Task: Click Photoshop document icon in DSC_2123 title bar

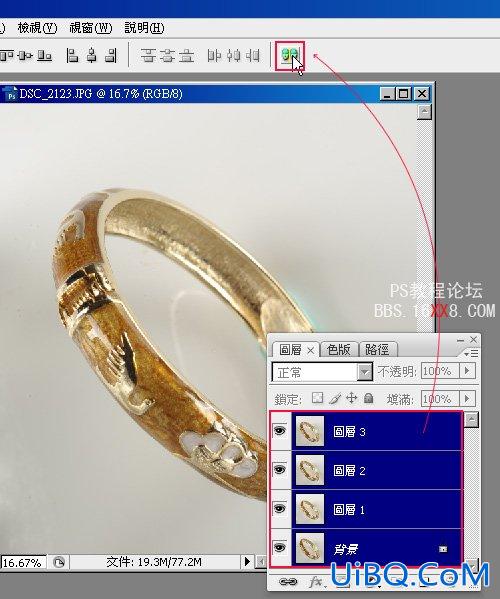Action: point(10,94)
